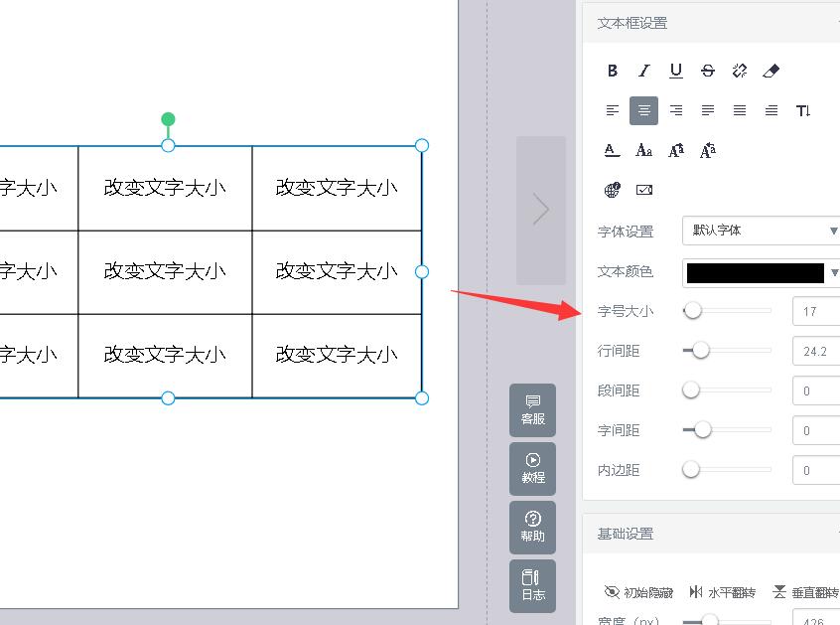Align text to the left
This screenshot has height=625, width=840.
(613, 110)
